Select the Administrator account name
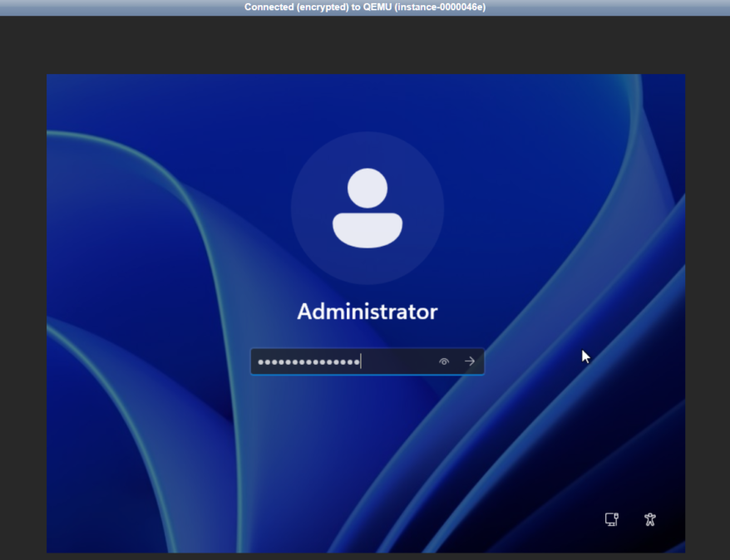 click(x=367, y=312)
